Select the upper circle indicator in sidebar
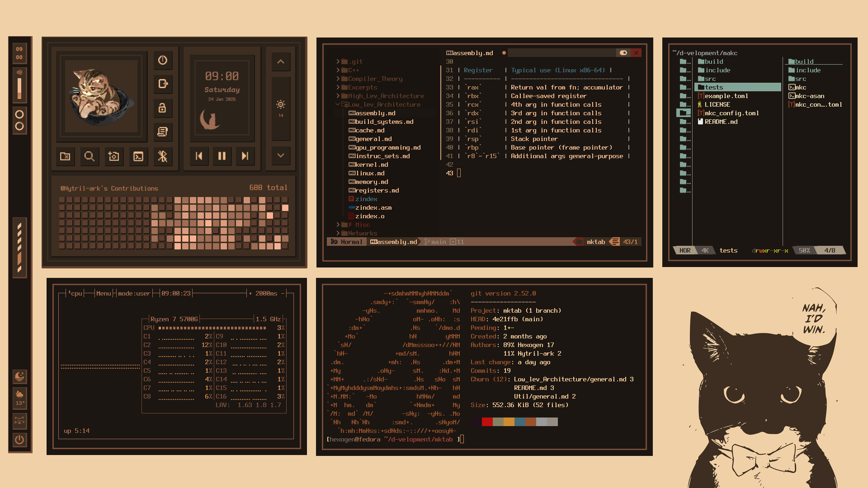This screenshot has width=868, height=488. click(x=19, y=114)
